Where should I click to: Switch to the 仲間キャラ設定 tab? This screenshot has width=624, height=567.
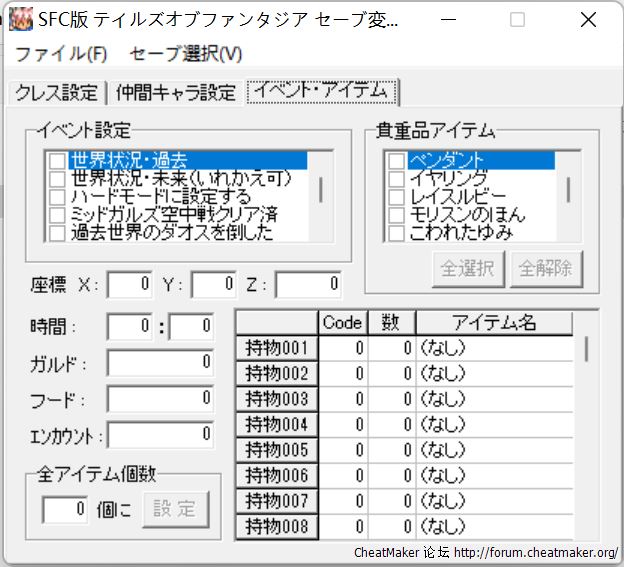click(x=175, y=93)
